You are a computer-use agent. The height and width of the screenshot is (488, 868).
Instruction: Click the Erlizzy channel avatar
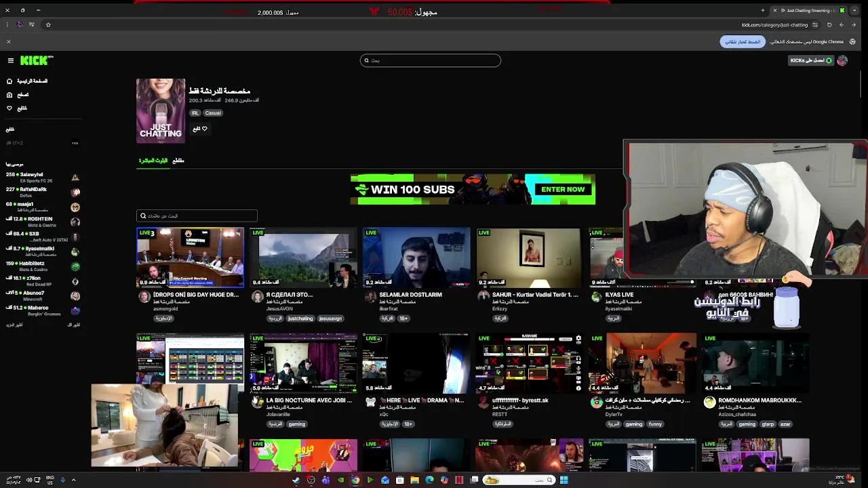click(x=484, y=297)
